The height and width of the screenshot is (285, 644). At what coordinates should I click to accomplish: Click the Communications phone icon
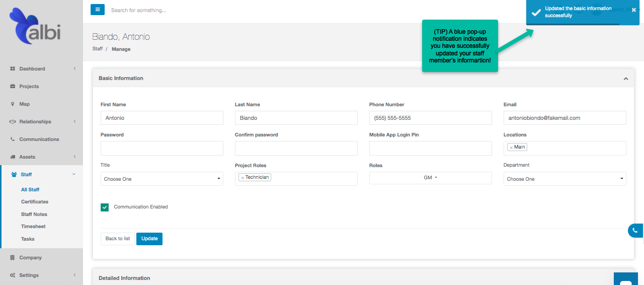[13, 139]
